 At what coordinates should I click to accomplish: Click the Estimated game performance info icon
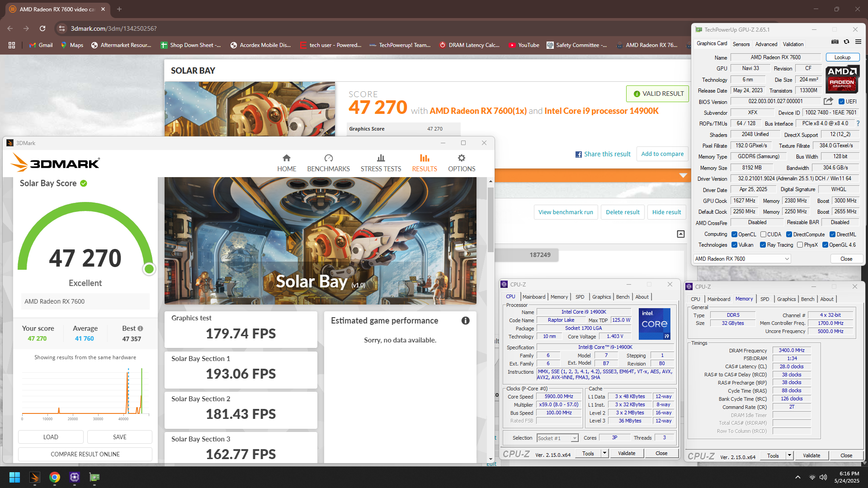coord(465,320)
